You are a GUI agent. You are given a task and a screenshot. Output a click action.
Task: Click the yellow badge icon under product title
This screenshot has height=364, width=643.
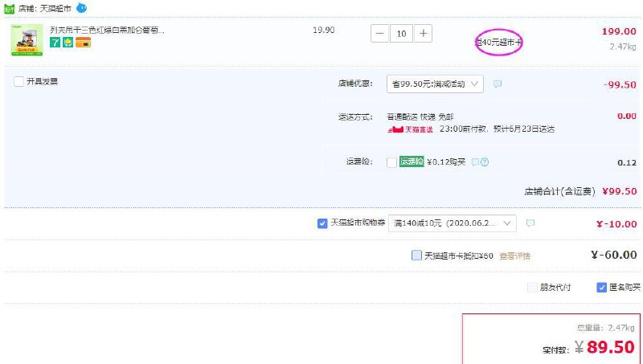point(68,43)
